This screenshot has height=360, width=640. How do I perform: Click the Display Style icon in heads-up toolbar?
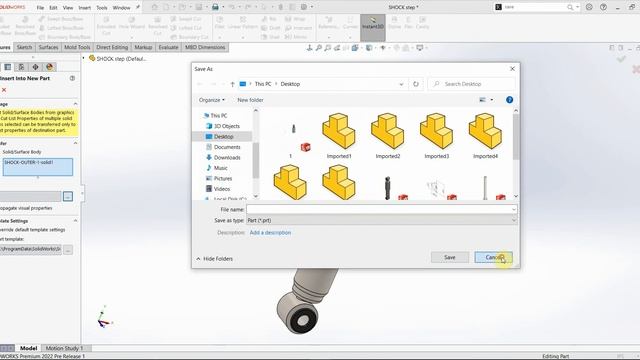pos(369,48)
